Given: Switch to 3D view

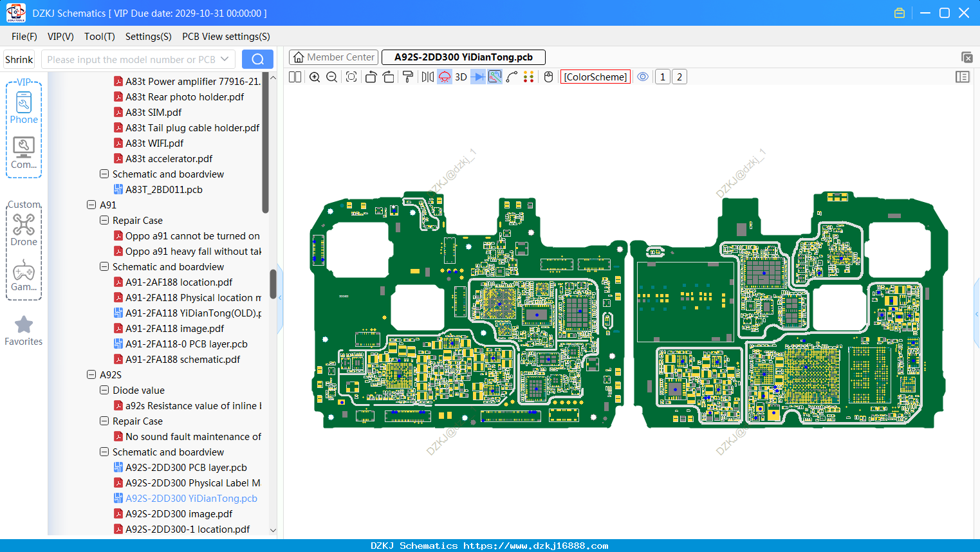Looking at the screenshot, I should click(x=461, y=77).
